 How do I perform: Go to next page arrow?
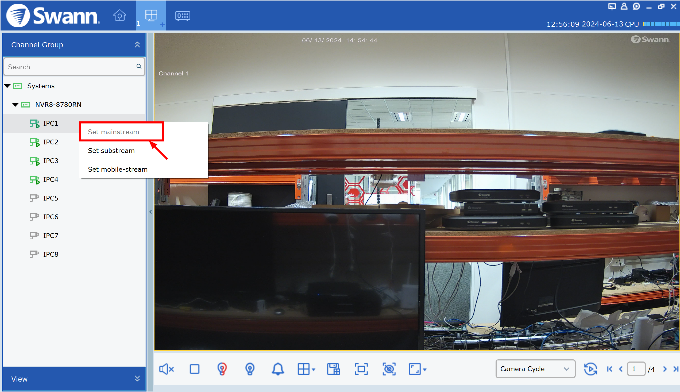point(664,369)
